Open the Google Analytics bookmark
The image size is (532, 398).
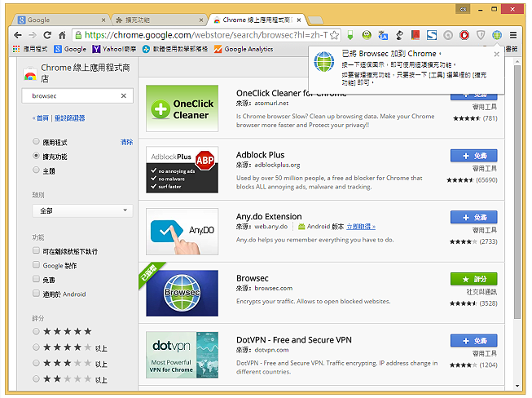pyautogui.click(x=244, y=49)
